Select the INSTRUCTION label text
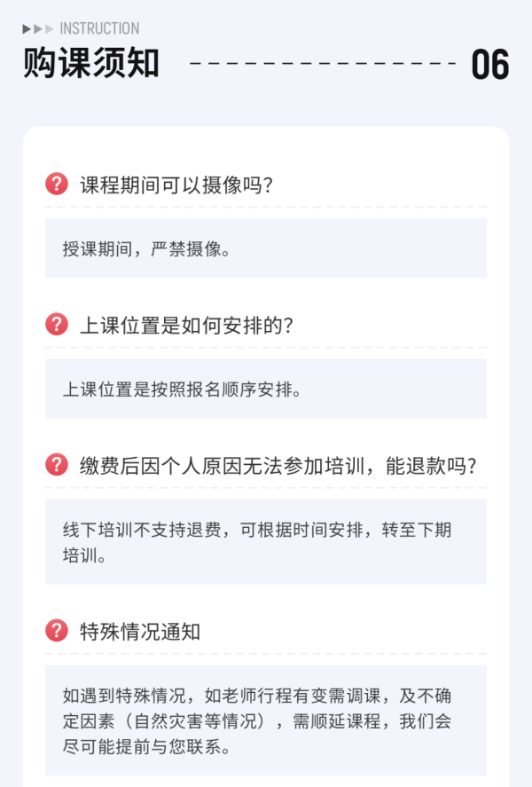 coord(99,28)
